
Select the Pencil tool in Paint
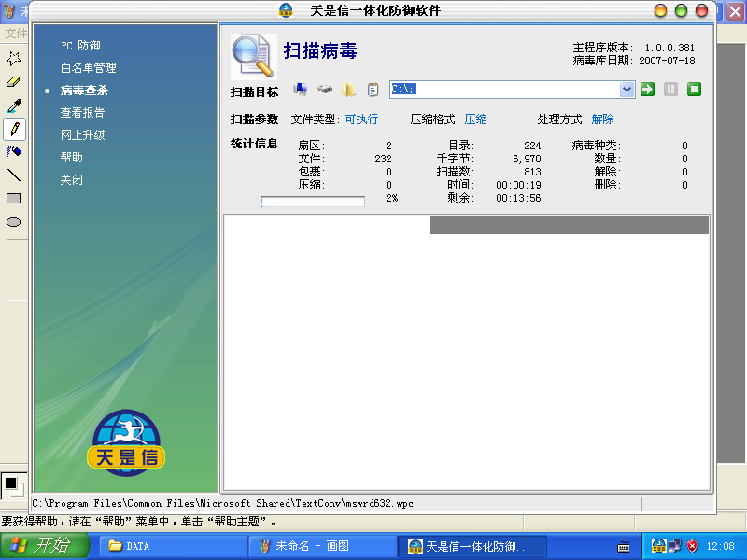[x=14, y=129]
